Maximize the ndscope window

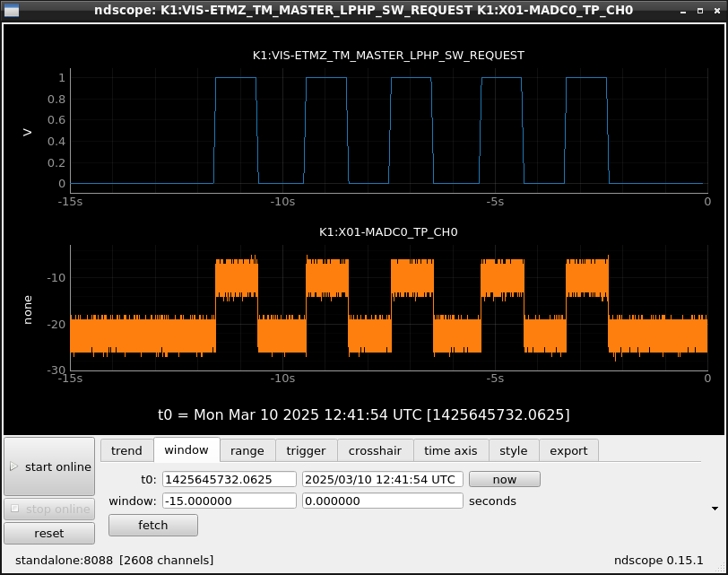[700, 11]
